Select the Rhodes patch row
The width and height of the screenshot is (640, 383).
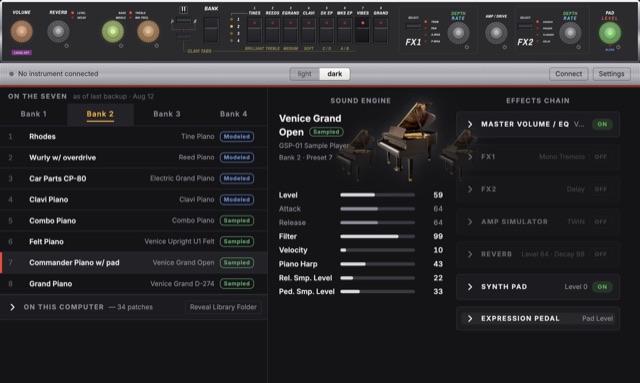[x=133, y=136]
